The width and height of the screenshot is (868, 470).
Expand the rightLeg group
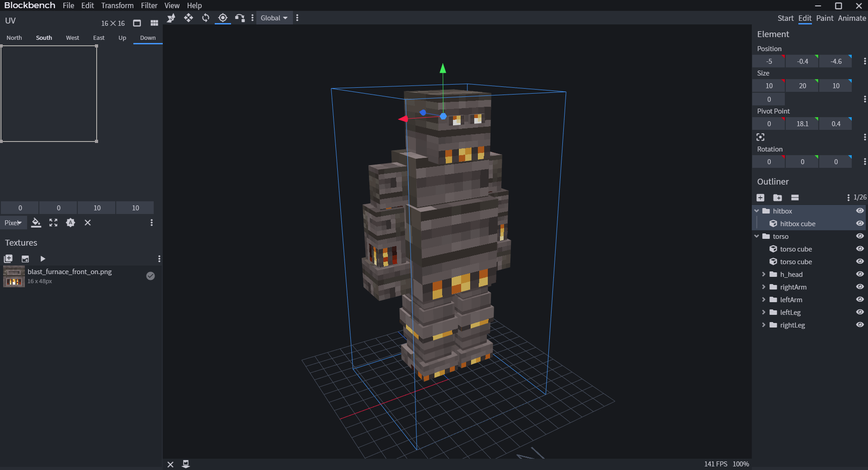click(x=764, y=325)
